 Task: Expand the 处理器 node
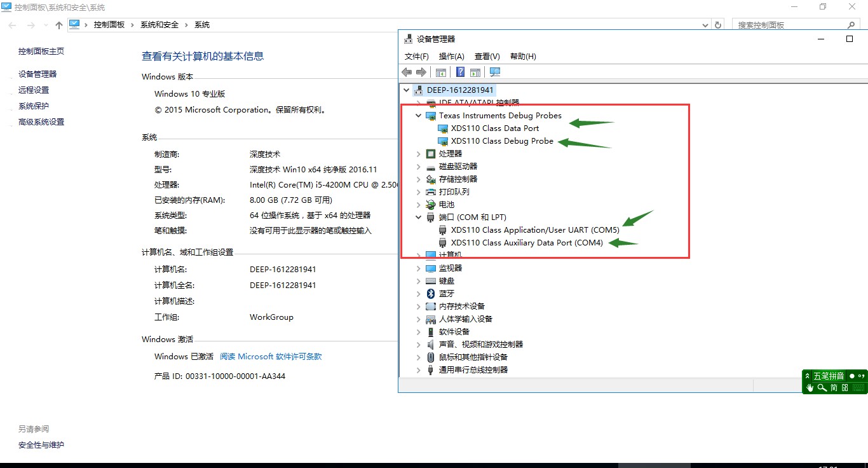point(419,154)
